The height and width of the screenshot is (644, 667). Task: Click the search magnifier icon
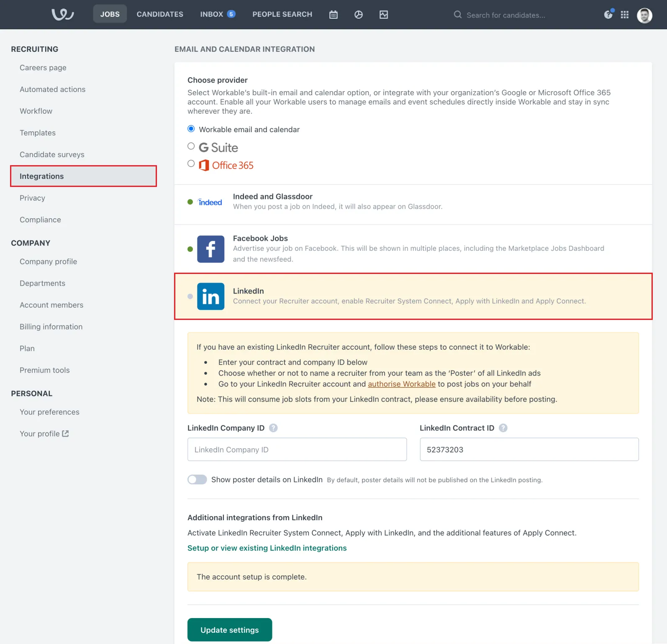[458, 15]
